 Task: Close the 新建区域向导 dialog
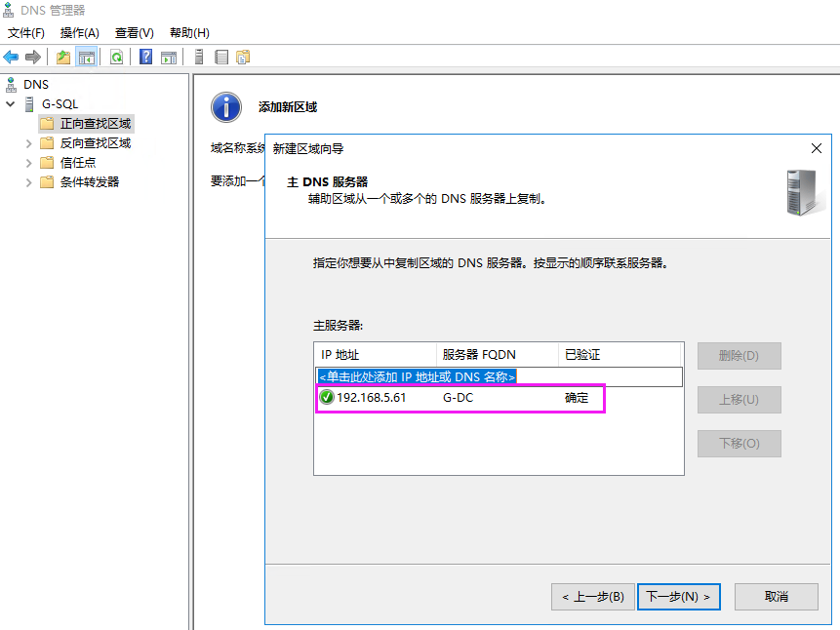[817, 148]
